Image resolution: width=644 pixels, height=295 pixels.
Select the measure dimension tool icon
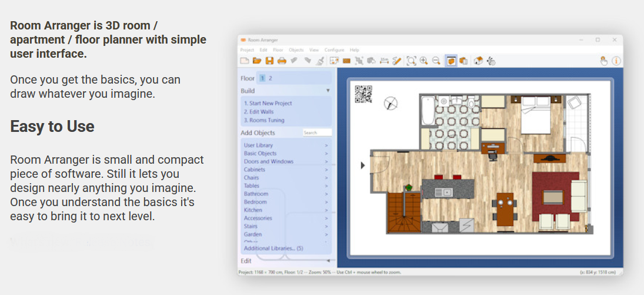[384, 61]
